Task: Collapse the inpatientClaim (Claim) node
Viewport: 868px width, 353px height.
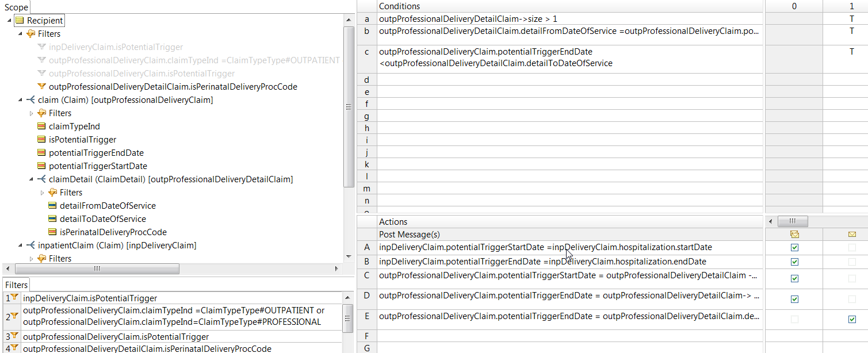Action: tap(21, 245)
